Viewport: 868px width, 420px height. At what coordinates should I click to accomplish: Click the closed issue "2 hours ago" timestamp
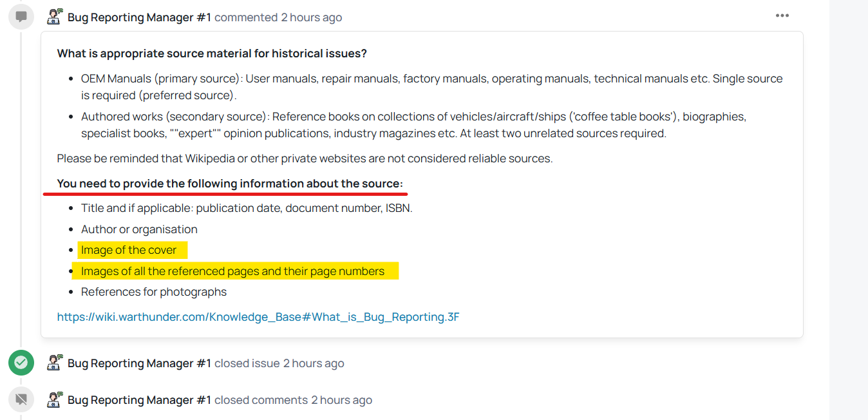click(314, 363)
